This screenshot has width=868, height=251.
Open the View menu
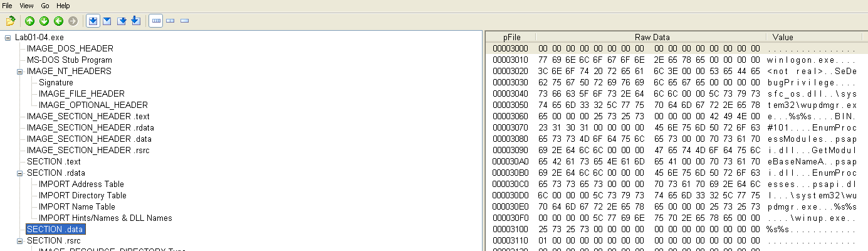click(x=26, y=5)
